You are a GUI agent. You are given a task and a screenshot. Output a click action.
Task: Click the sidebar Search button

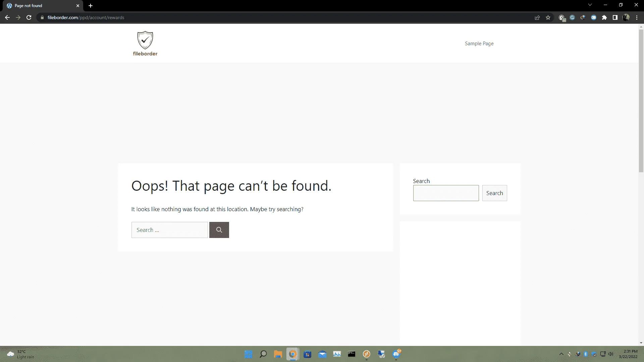(494, 193)
